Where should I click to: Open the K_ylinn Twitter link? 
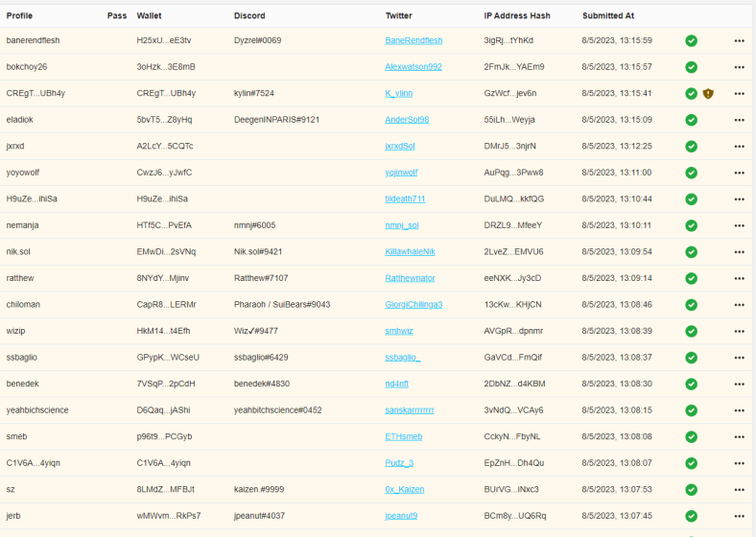pos(399,94)
